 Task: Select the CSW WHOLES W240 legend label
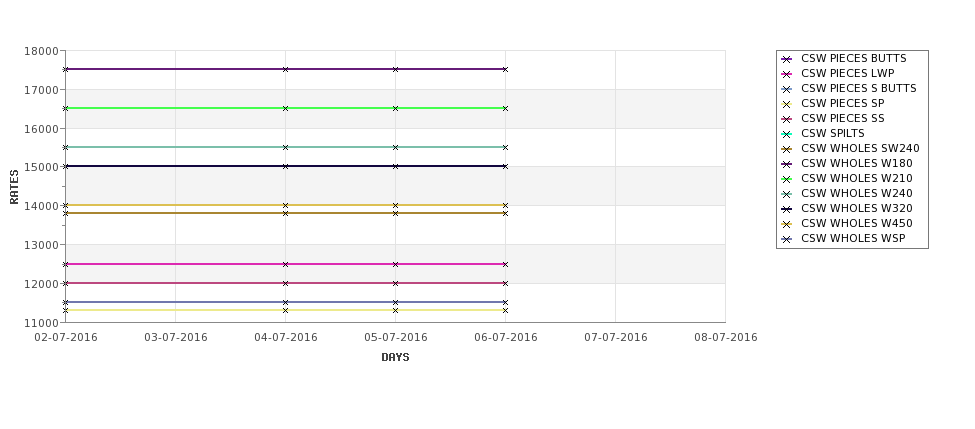pyautogui.click(x=857, y=193)
